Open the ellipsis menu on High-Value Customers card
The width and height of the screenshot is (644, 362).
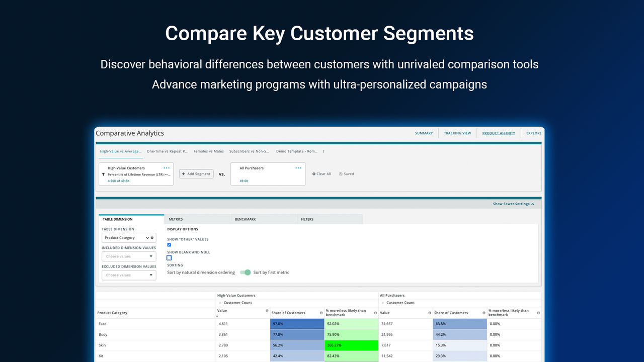click(x=167, y=168)
